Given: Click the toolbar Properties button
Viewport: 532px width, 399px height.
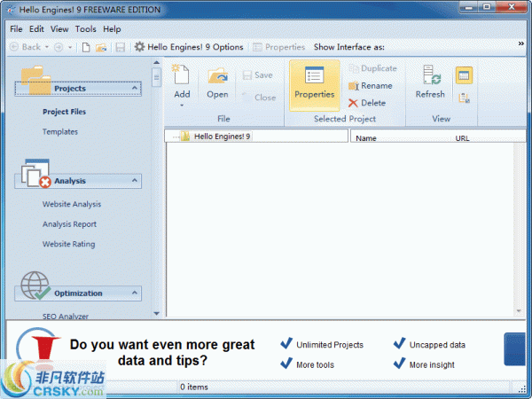Looking at the screenshot, I should point(279,47).
